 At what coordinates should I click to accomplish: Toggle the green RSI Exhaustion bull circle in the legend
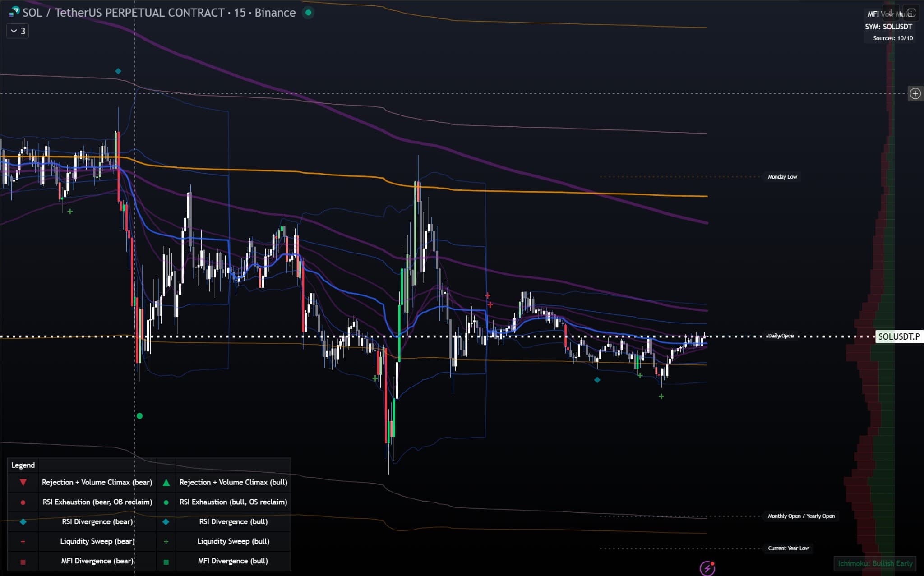tap(166, 502)
